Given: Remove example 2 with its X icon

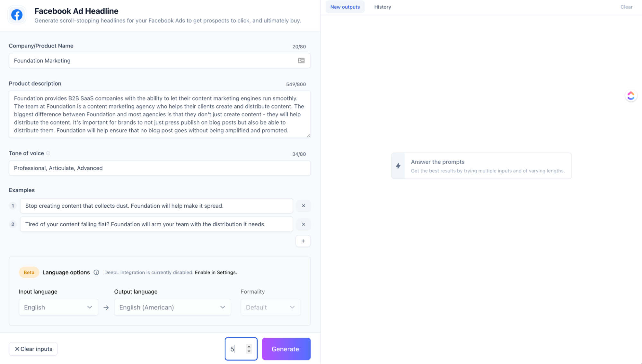Looking at the screenshot, I should (303, 224).
